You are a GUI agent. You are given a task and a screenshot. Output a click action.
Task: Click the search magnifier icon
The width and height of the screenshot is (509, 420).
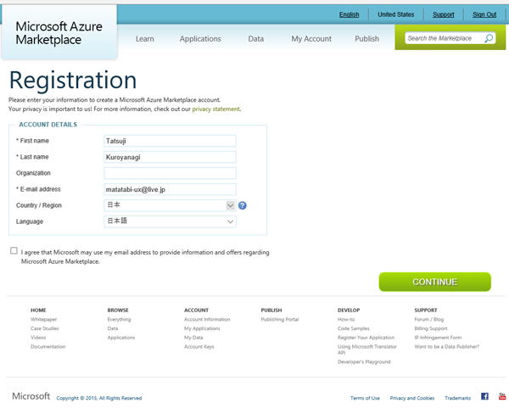(x=489, y=38)
